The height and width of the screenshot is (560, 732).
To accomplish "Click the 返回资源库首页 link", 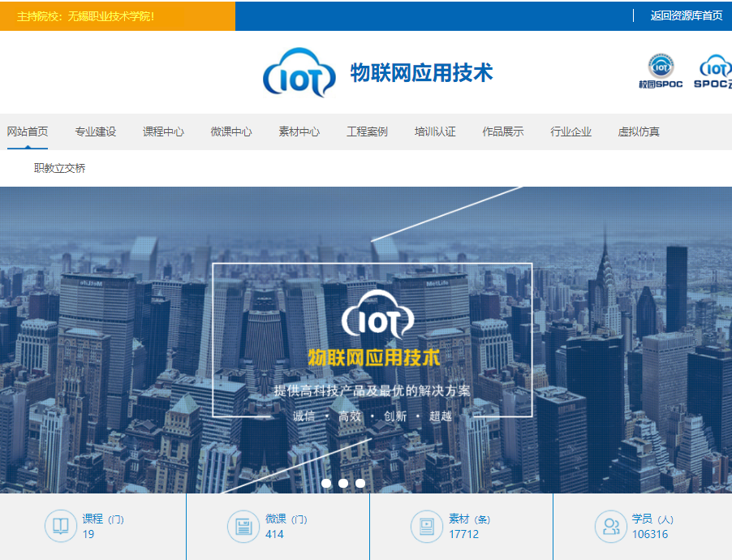I will (686, 15).
